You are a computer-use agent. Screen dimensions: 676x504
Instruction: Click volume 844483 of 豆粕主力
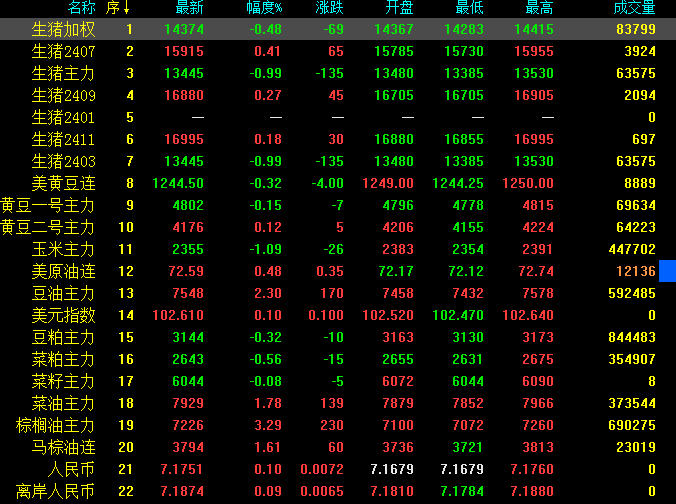(632, 337)
